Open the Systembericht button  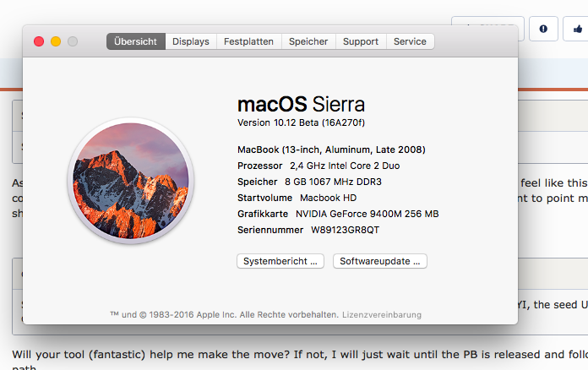tap(280, 261)
